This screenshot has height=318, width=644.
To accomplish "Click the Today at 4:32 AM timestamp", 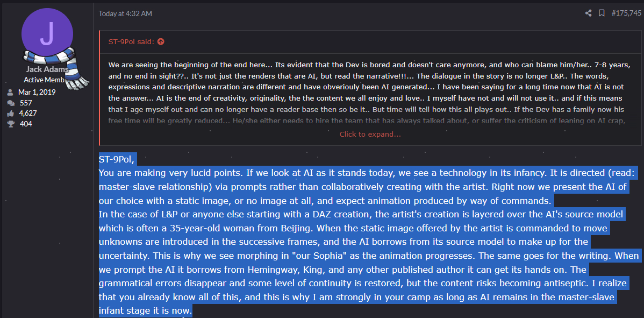I will point(125,13).
